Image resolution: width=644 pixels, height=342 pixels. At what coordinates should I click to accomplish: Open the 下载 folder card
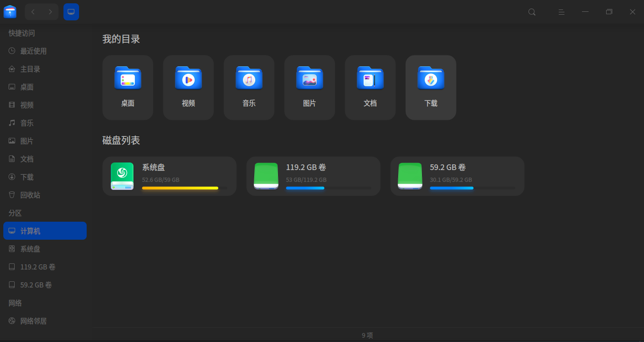pyautogui.click(x=431, y=88)
